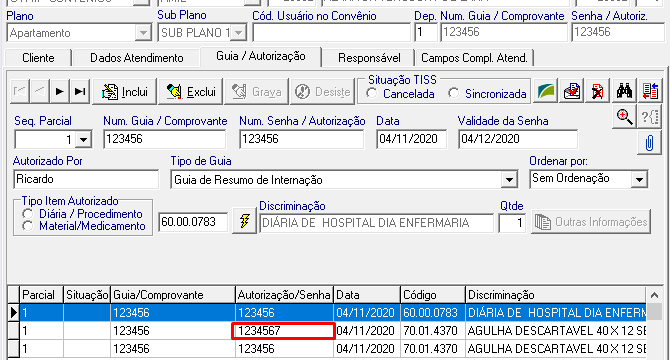The width and height of the screenshot is (670, 360).
Task: Click the Parcial column header
Action: coord(42,295)
